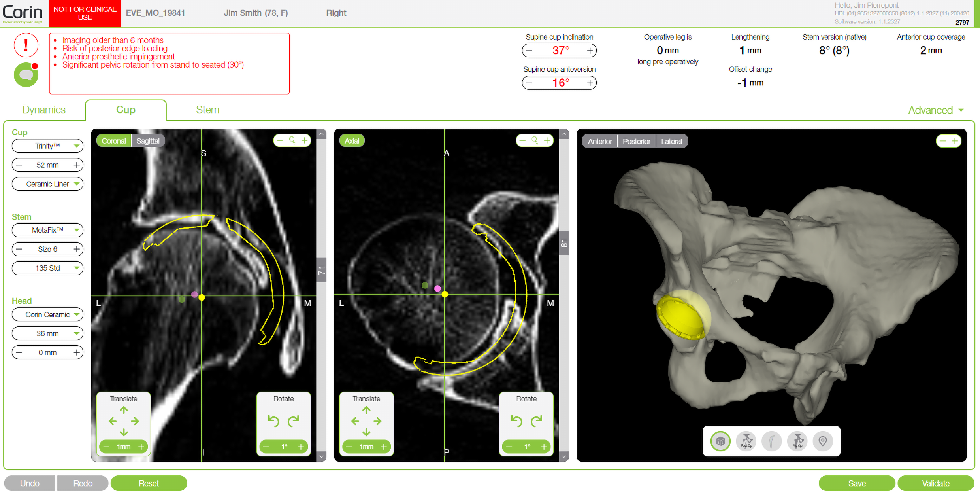The height and width of the screenshot is (496, 980).
Task: Open the Trinity cup type dropdown
Action: click(x=48, y=146)
